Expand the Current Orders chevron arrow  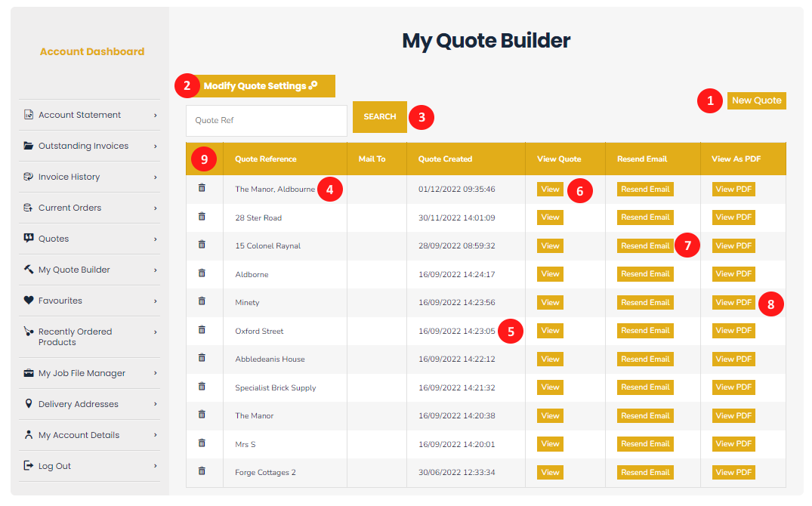click(156, 208)
